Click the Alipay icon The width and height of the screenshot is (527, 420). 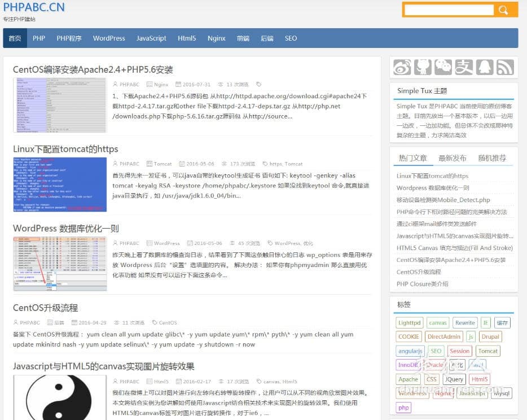click(x=464, y=67)
